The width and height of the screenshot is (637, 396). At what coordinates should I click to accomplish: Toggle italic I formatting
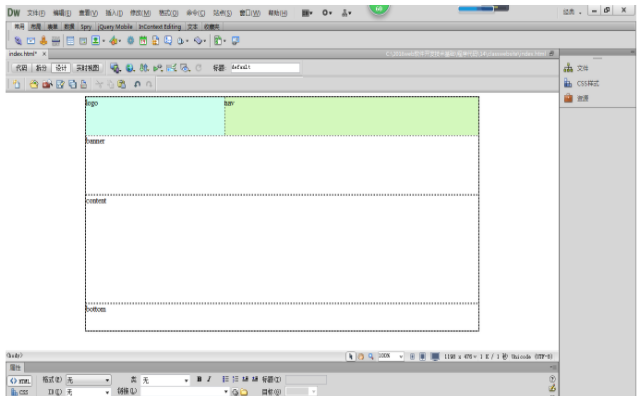tap(209, 379)
